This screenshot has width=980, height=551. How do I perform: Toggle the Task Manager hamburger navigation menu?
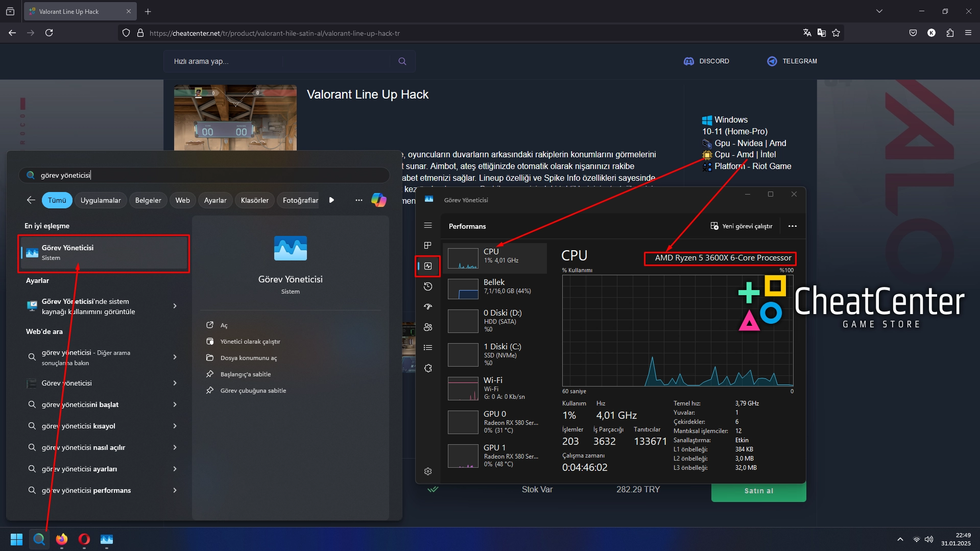[428, 225]
